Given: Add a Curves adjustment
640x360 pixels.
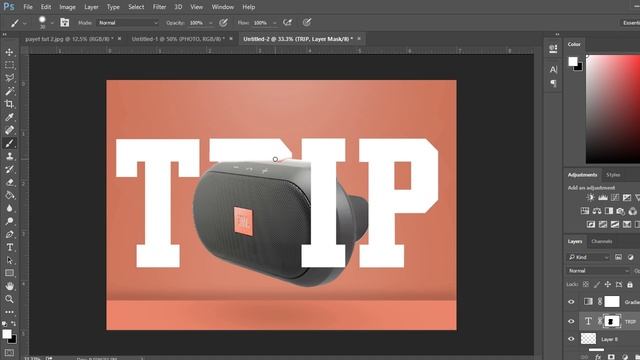Looking at the screenshot, I should click(x=615, y=198).
